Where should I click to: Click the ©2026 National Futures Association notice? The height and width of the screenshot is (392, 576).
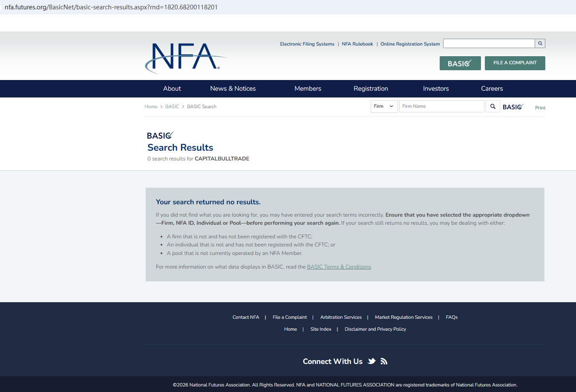click(345, 385)
